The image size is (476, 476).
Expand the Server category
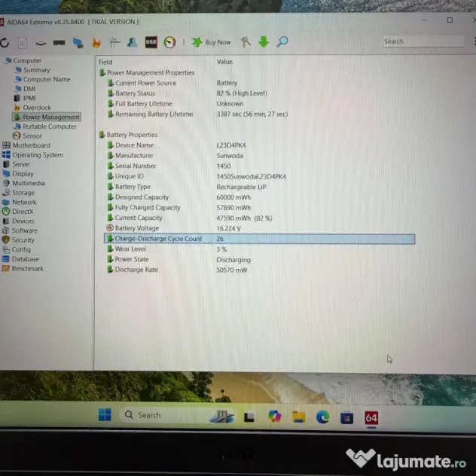[x=17, y=164]
